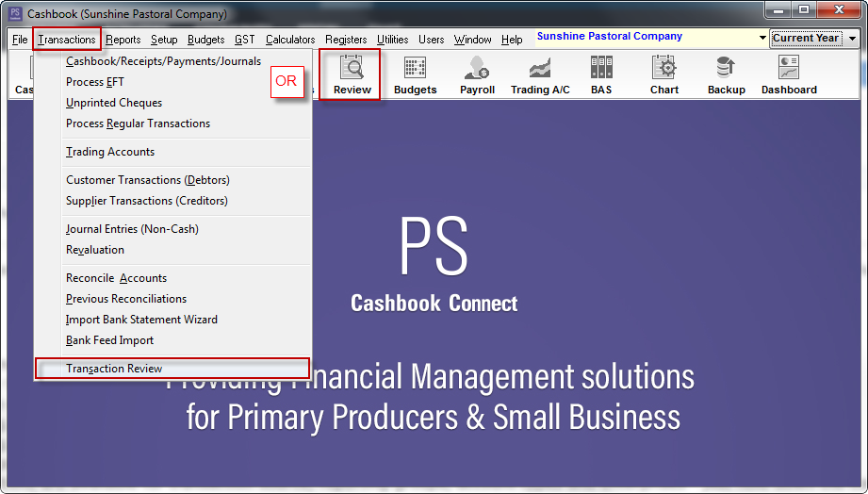The height and width of the screenshot is (494, 868).
Task: Click the Backup toolbar icon
Action: (727, 74)
